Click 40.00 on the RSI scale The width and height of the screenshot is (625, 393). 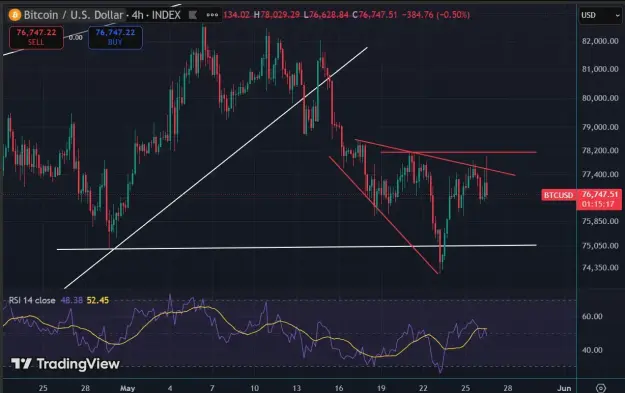592,350
